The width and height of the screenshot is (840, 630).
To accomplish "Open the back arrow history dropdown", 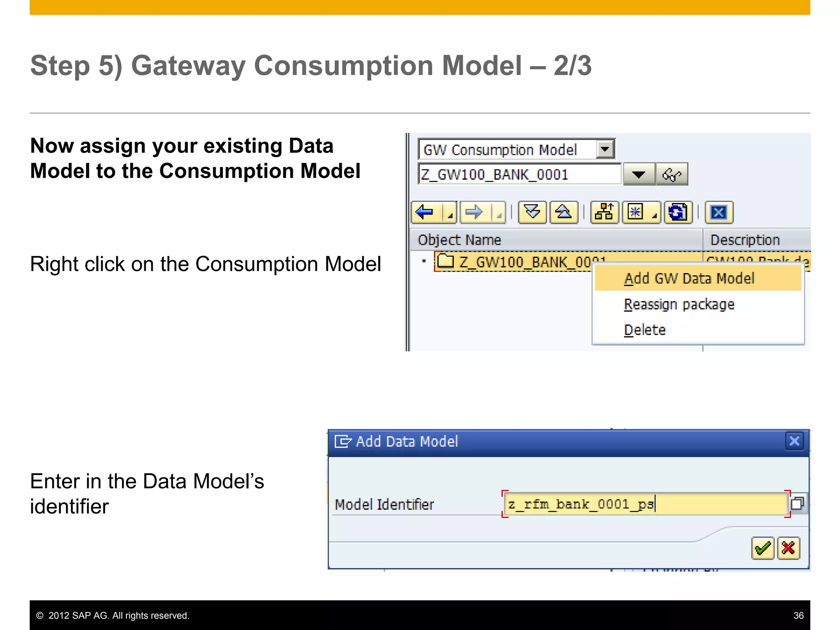I will point(450,212).
